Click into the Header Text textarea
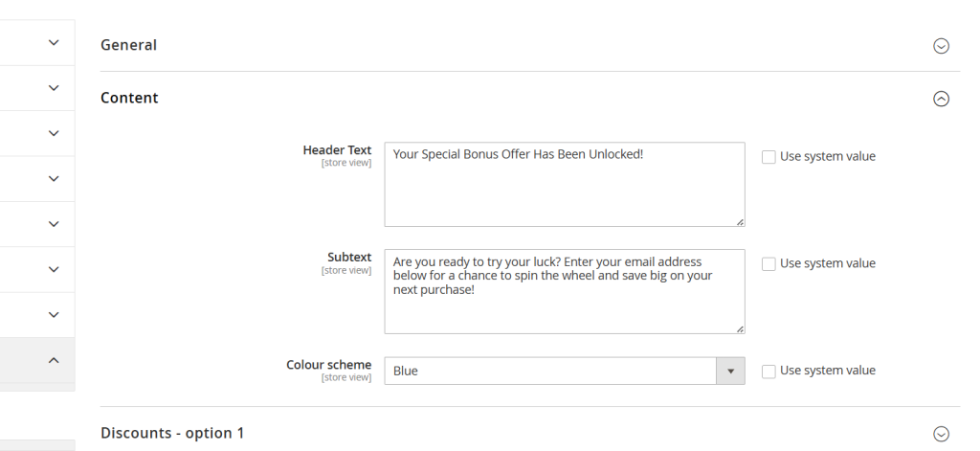This screenshot has width=980, height=451. [x=564, y=187]
